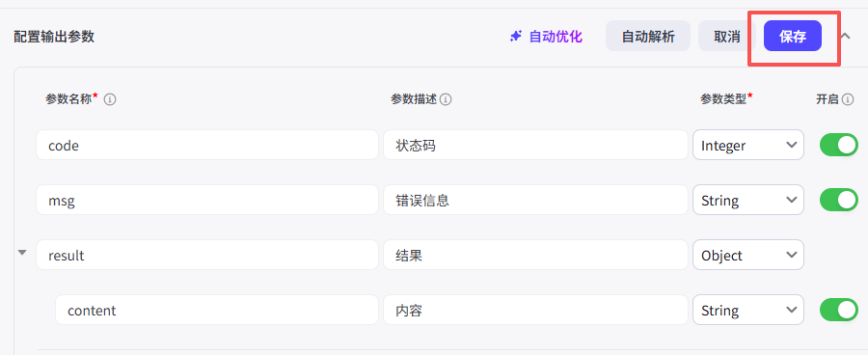Click the 结果 description field
The height and width of the screenshot is (355, 868).
click(x=535, y=255)
